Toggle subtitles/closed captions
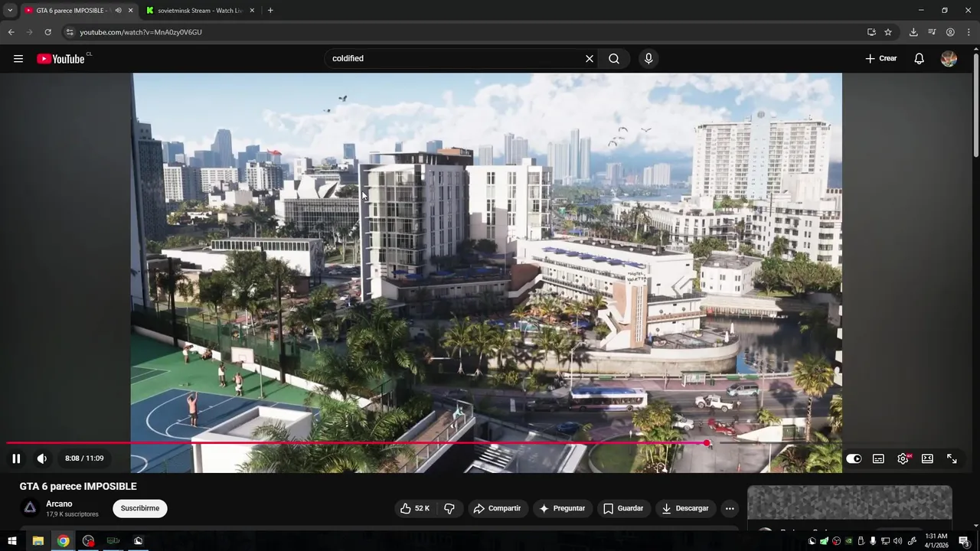Viewport: 980px width, 551px height. coord(878,459)
